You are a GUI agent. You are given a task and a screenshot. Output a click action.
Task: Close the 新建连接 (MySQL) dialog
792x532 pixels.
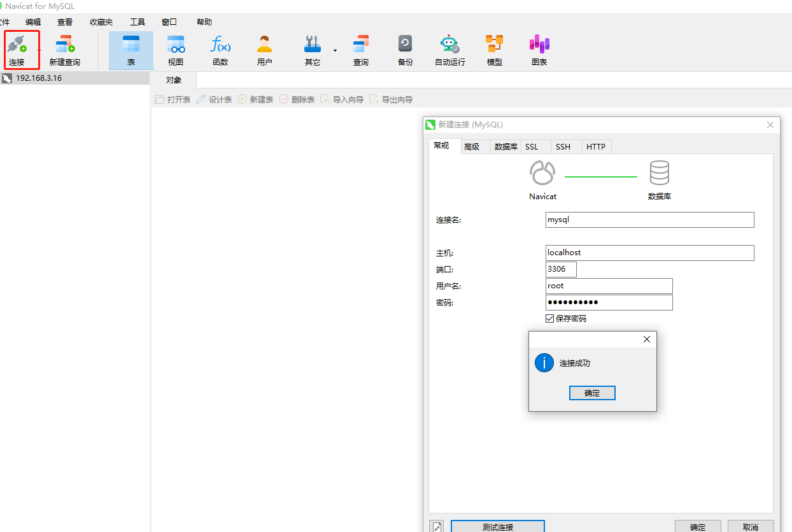click(770, 125)
